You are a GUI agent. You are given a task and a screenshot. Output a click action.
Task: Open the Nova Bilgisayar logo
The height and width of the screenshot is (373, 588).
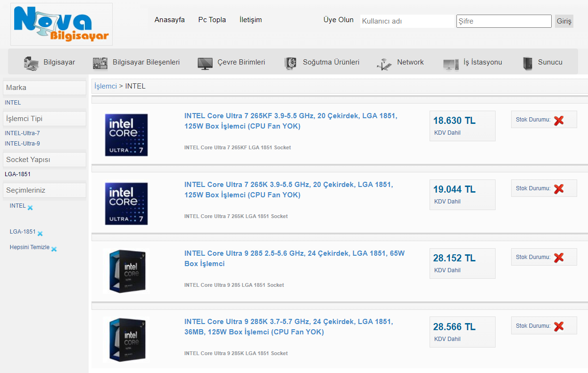coord(61,24)
